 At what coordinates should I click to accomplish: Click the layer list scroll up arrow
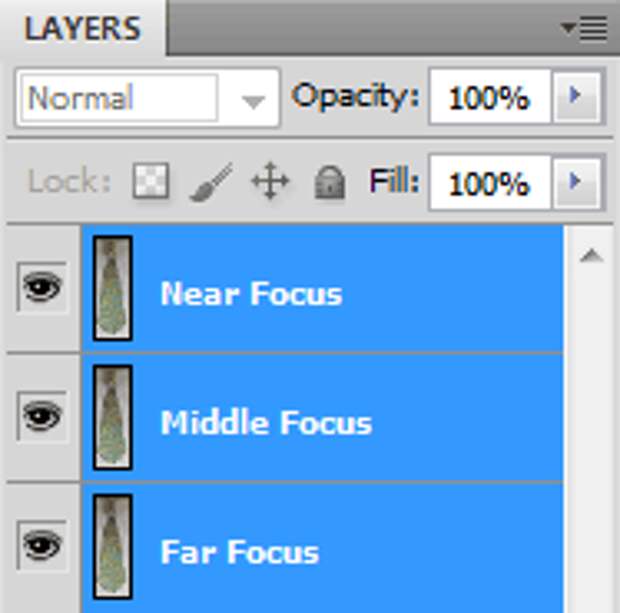pyautogui.click(x=591, y=255)
